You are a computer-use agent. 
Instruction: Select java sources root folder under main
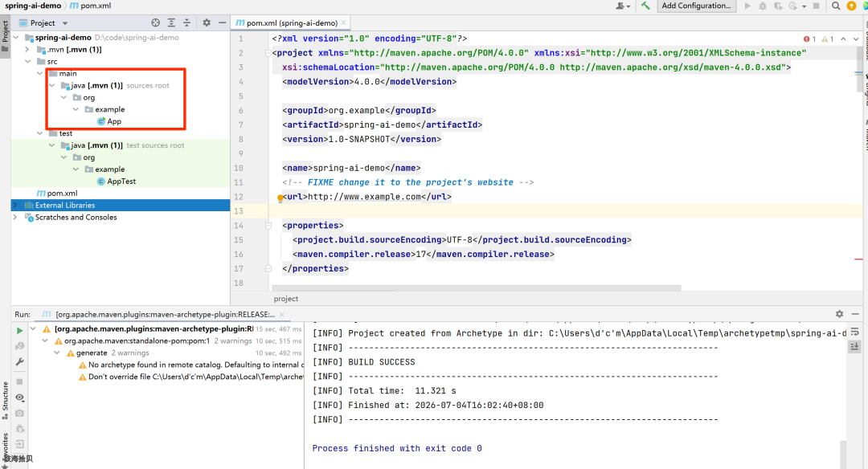pyautogui.click(x=115, y=85)
